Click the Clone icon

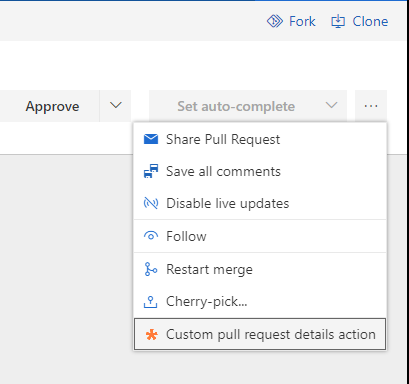tap(338, 21)
